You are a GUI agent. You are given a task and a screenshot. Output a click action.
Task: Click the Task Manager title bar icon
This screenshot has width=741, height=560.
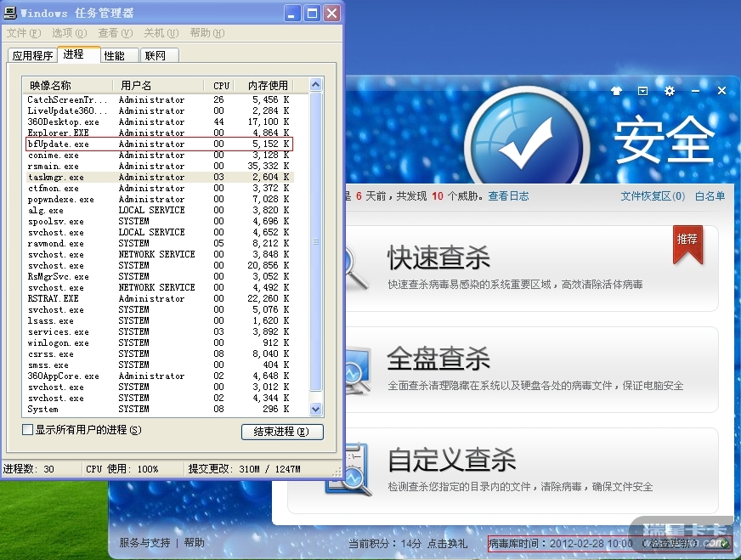[10, 13]
